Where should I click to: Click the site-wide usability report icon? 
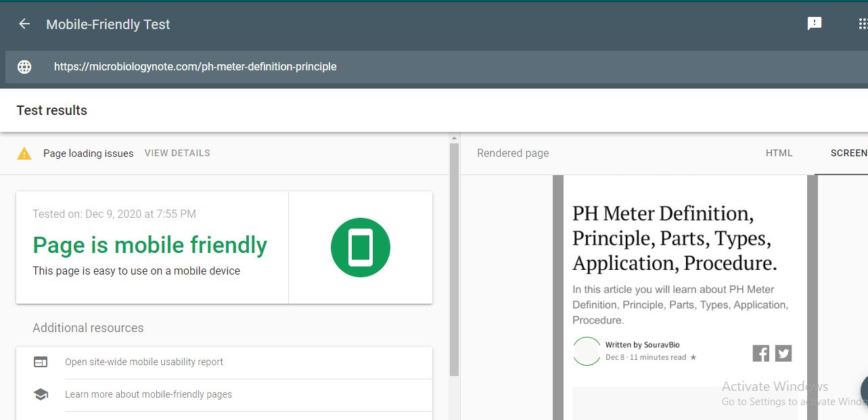[41, 362]
